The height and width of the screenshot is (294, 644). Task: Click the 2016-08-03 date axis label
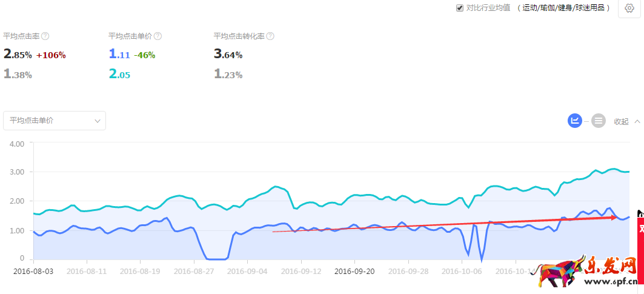pyautogui.click(x=33, y=272)
